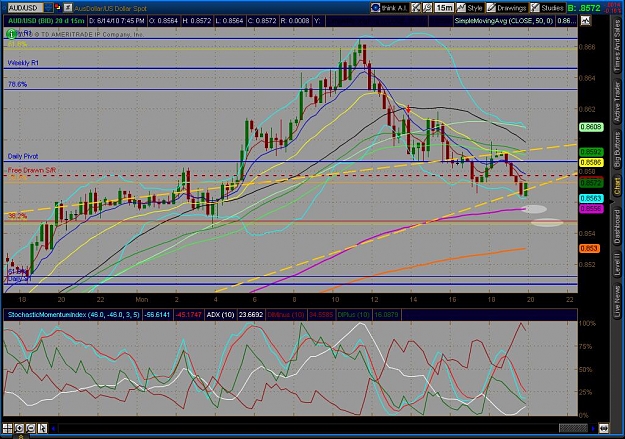Viewport: 625px width, 439px height.
Task: Click the scroll left arrow on bottom scrollbar
Action: [x=53, y=429]
